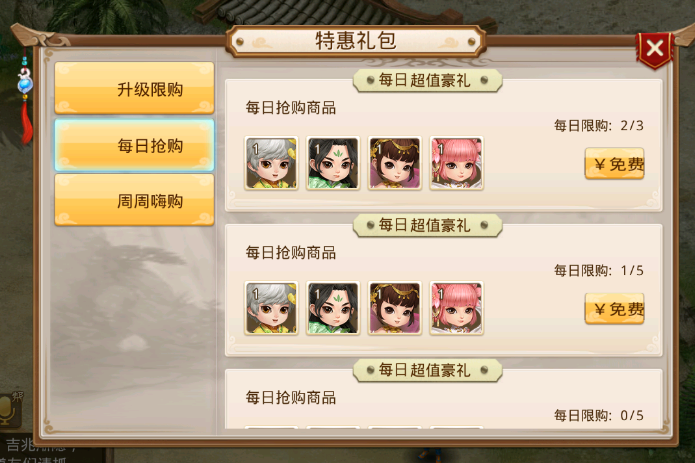Open the 升级限购 tab
695x463 pixels.
coord(134,88)
